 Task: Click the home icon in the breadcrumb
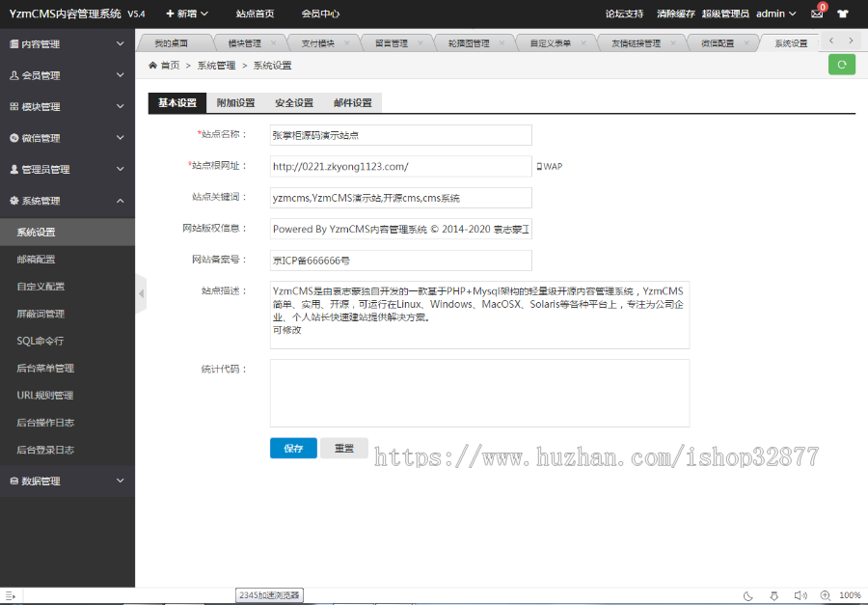click(151, 64)
